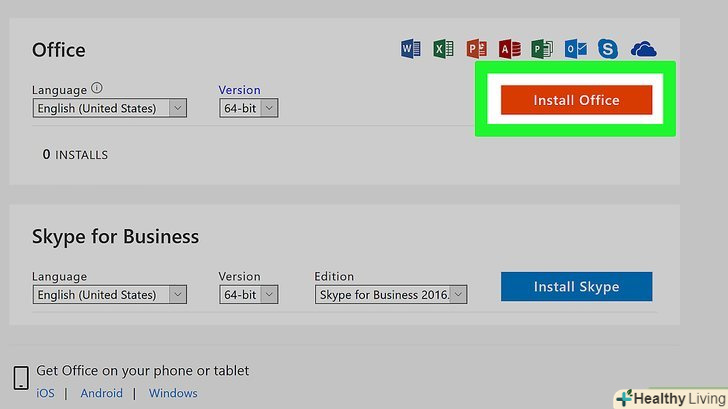The width and height of the screenshot is (728, 409).
Task: Click the Word app icon
Action: 410,49
